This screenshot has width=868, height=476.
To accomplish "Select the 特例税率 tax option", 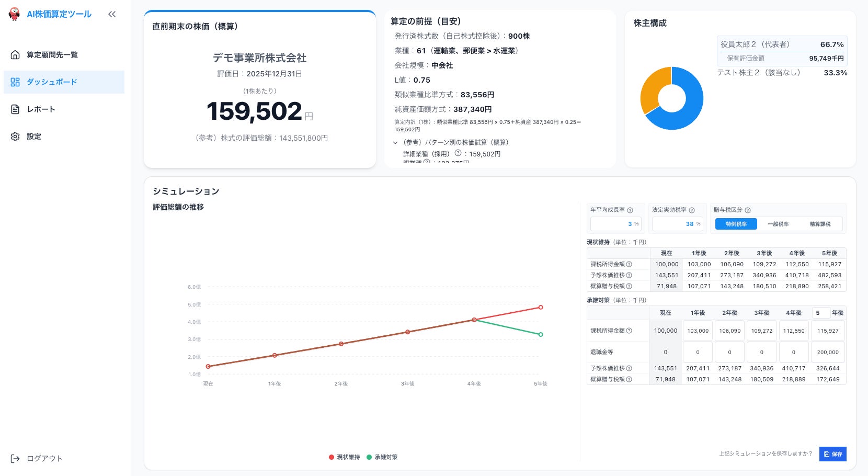I will click(x=736, y=224).
